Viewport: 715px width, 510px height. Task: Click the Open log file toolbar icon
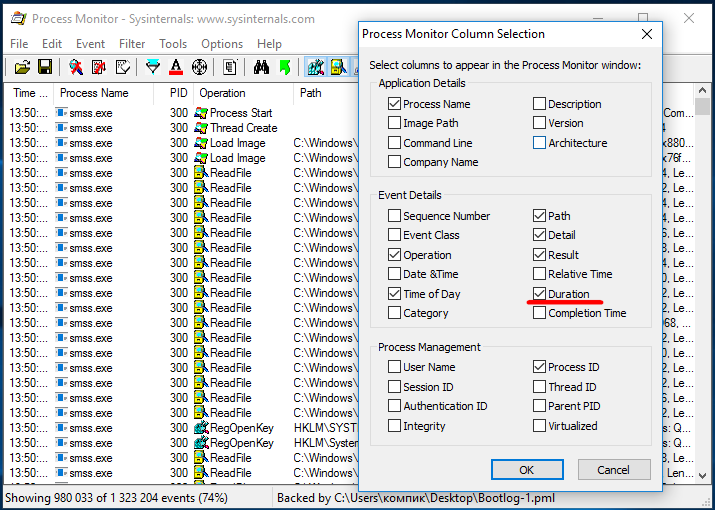(22, 67)
